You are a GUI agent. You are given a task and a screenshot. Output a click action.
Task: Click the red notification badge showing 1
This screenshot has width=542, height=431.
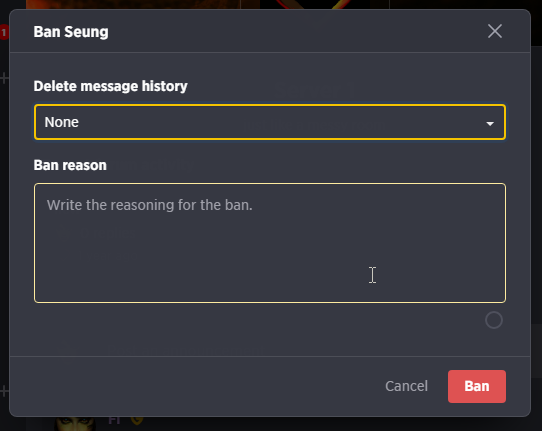pos(4,32)
